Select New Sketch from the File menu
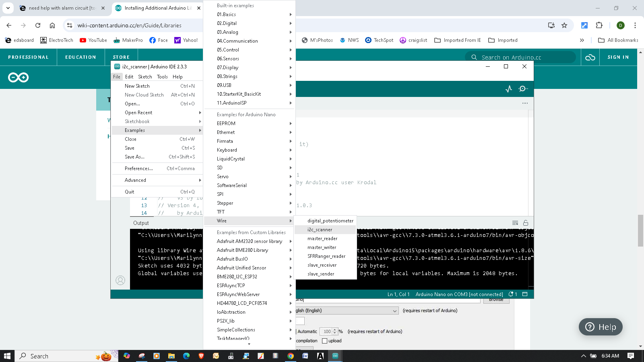The image size is (644, 362). [157, 86]
